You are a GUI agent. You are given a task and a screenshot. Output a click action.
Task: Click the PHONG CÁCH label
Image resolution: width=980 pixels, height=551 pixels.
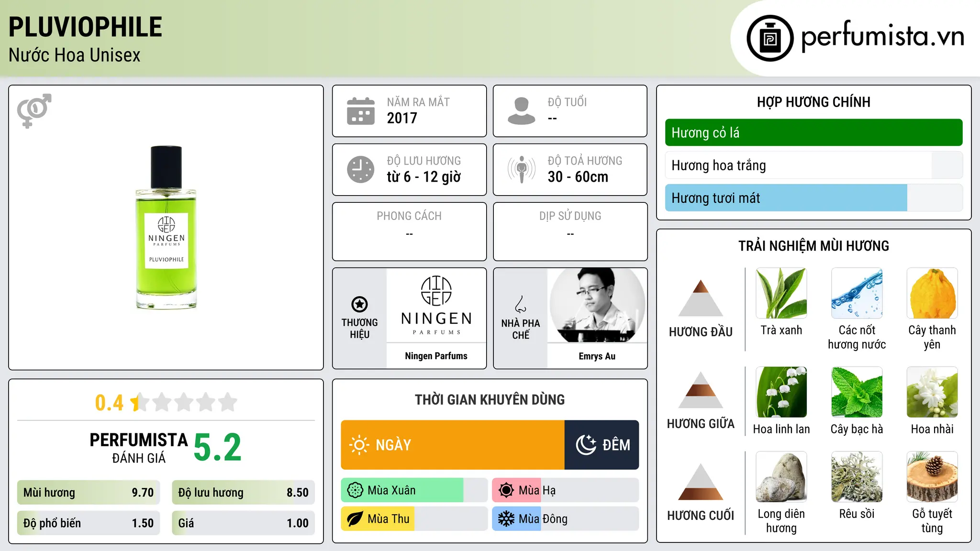(x=409, y=216)
